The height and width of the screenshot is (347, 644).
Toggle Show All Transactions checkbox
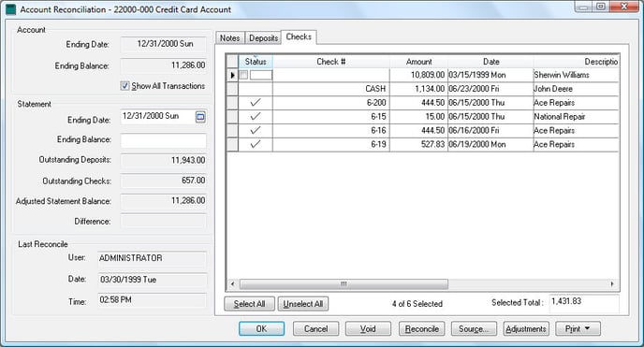(x=124, y=86)
